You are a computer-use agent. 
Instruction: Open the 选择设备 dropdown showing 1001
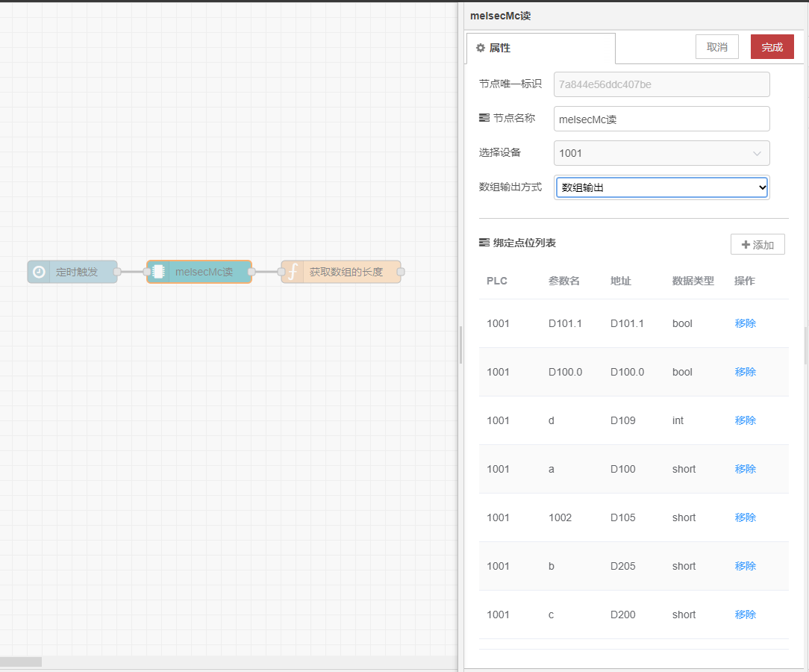pyautogui.click(x=661, y=153)
